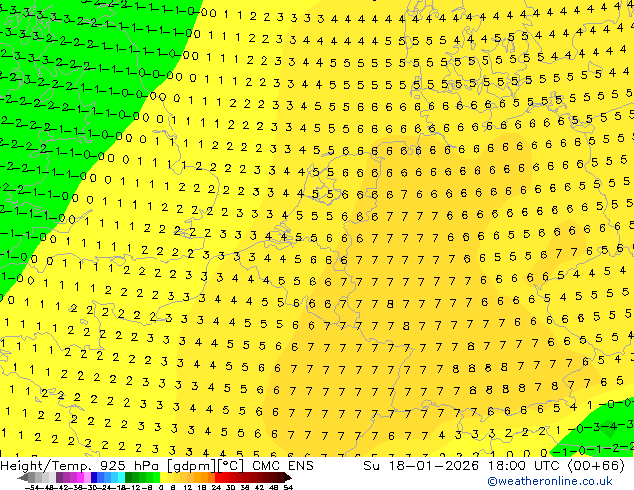Screen dimensions: 634x490
Task: Open the weatheronline.co.uk copyright link
Action: (x=550, y=481)
